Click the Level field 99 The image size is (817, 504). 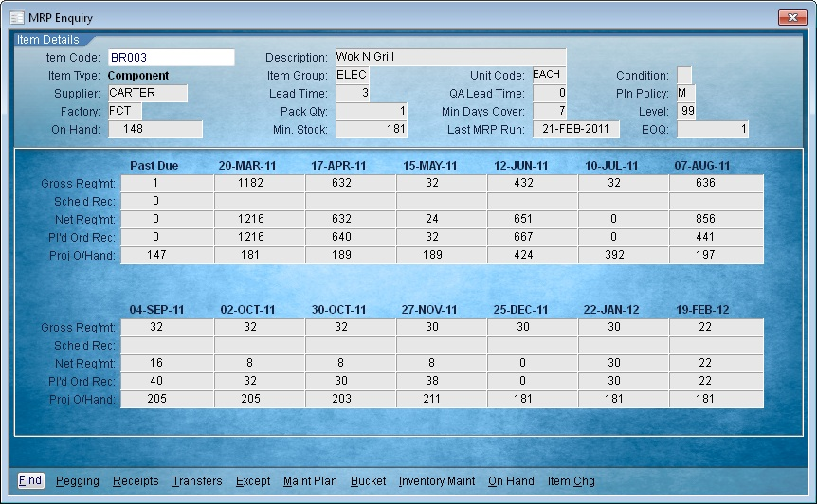pos(685,111)
